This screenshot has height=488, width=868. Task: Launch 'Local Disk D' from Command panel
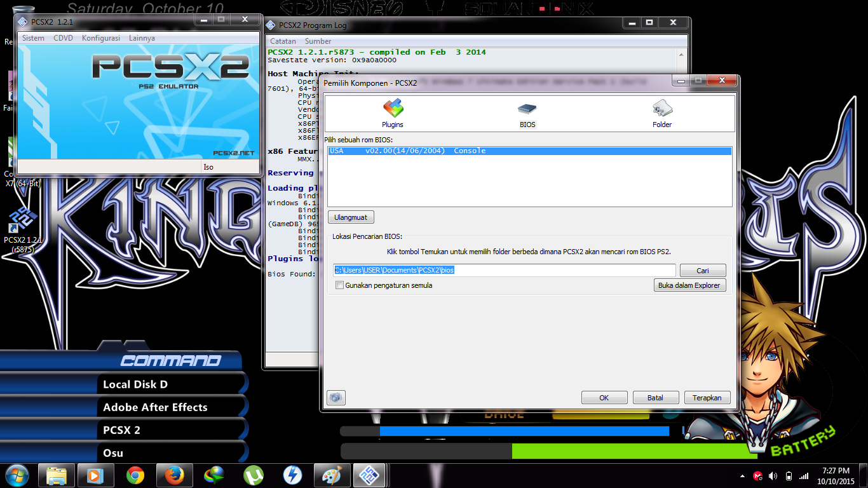(x=135, y=384)
